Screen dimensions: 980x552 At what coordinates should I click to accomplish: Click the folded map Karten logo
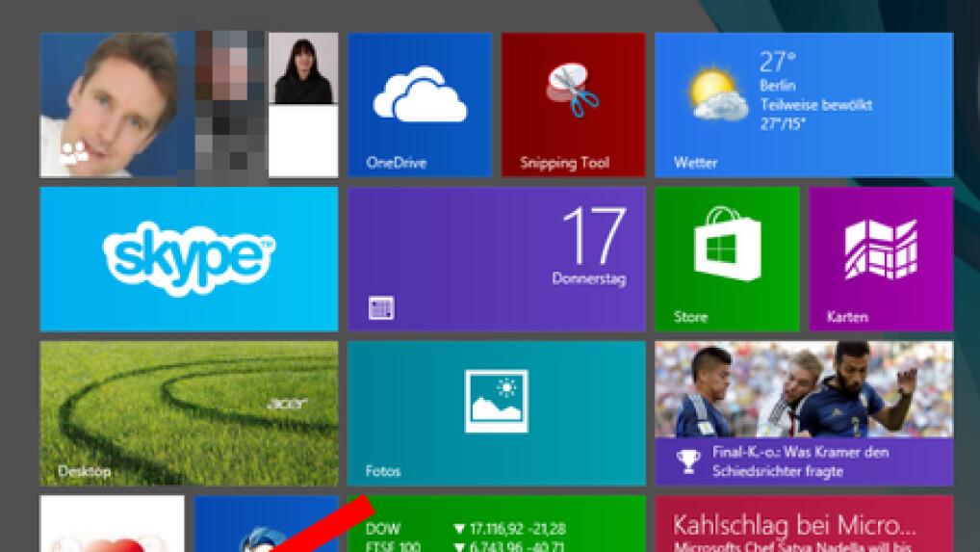point(881,249)
